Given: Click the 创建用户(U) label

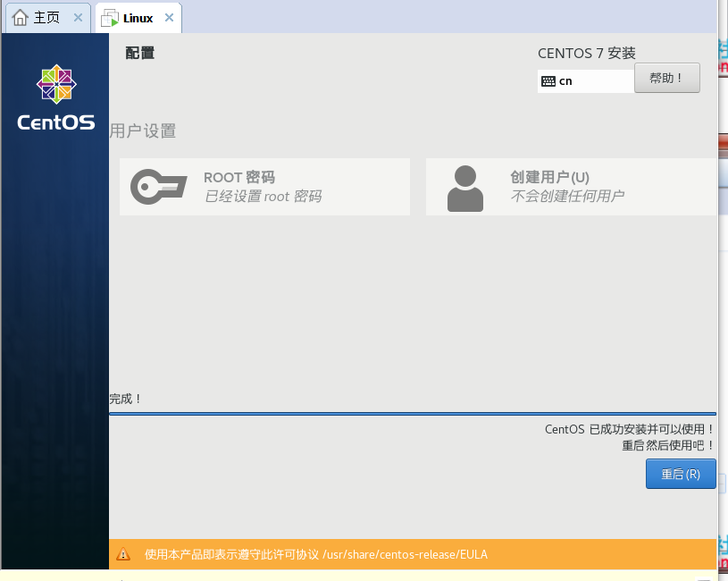Looking at the screenshot, I should tap(549, 177).
